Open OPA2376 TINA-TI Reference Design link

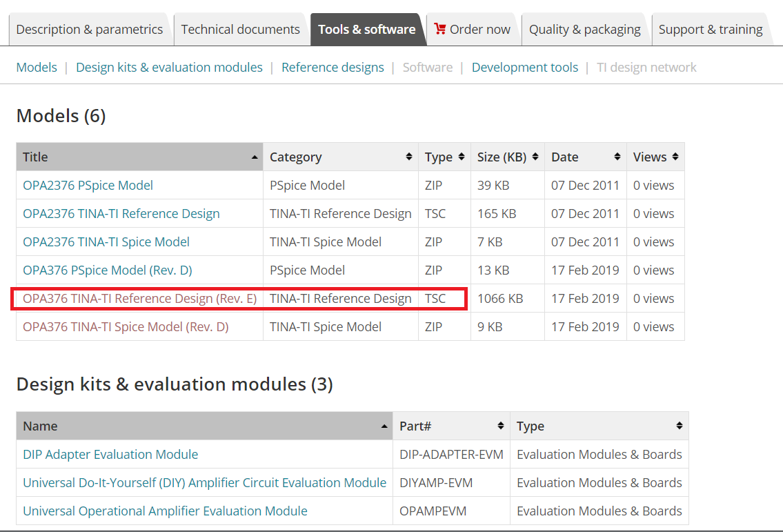click(121, 214)
